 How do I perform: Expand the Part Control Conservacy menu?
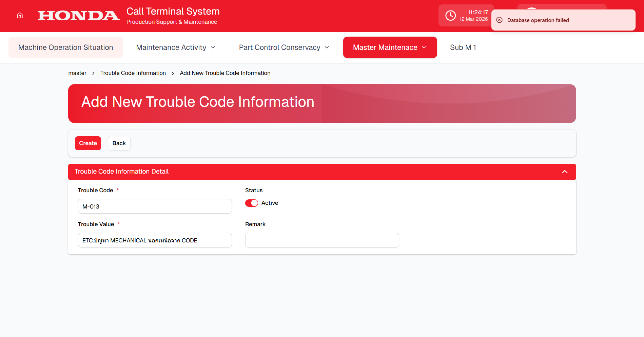284,47
